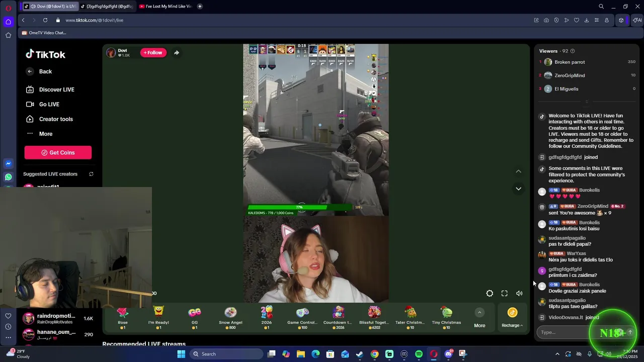Mute the live stream volume
This screenshot has height=362, width=644.
pos(519,294)
